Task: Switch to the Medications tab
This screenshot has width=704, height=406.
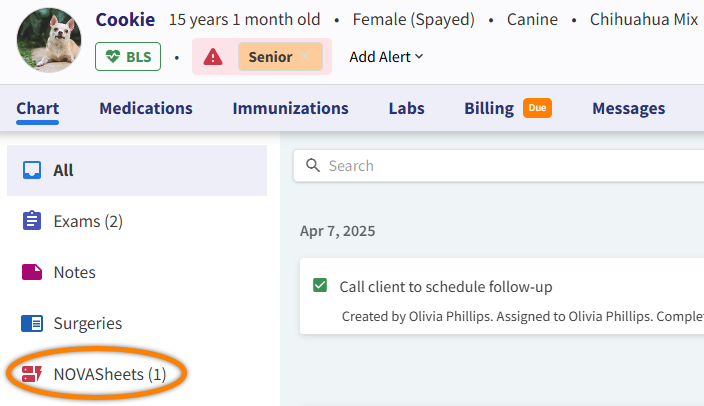Action: pyautogui.click(x=146, y=108)
